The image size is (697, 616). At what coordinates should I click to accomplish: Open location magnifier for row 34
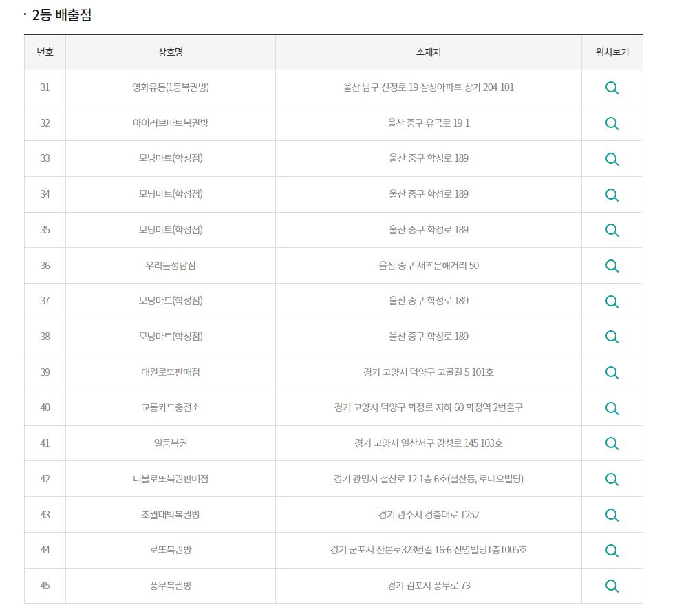[612, 194]
